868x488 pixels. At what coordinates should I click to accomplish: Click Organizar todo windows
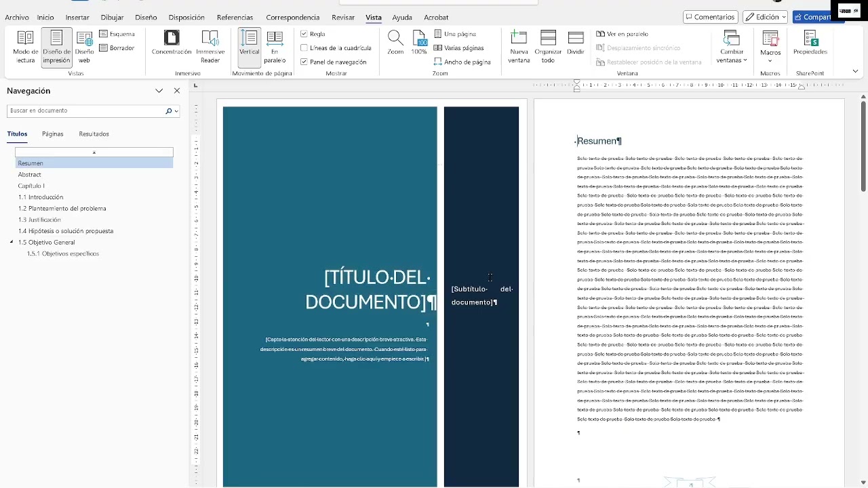point(548,47)
